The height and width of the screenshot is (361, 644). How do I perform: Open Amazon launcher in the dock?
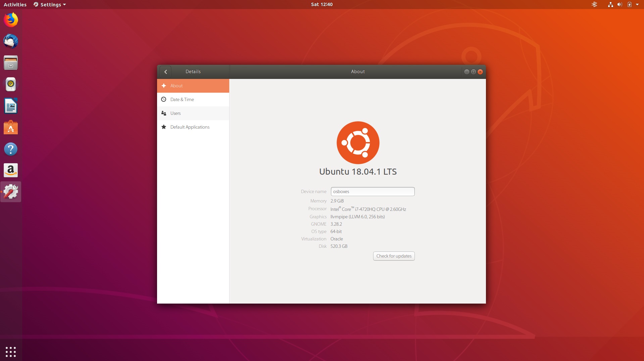pyautogui.click(x=11, y=170)
